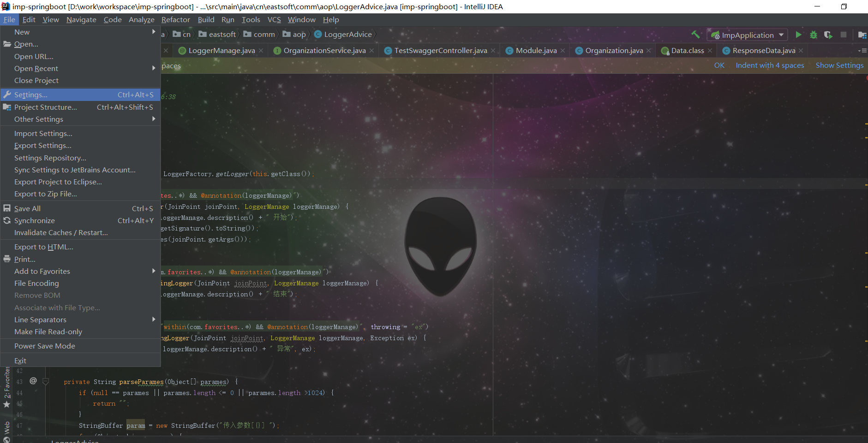Open the Tools menu
Viewport: 868px width, 443px height.
(x=251, y=20)
